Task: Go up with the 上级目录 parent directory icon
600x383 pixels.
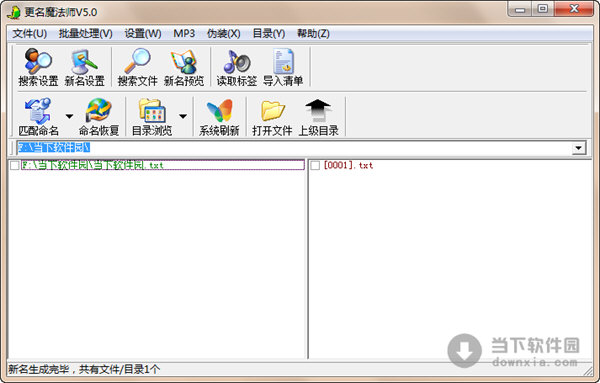Action: [318, 117]
